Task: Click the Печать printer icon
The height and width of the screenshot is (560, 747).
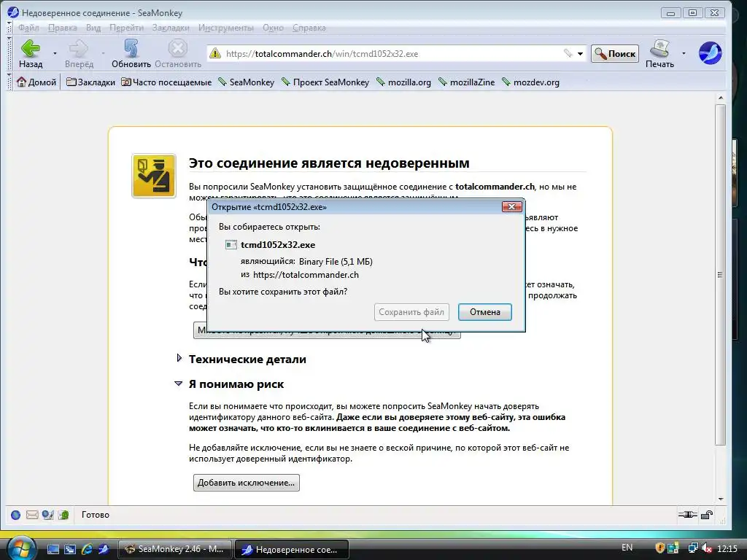Action: point(659,49)
